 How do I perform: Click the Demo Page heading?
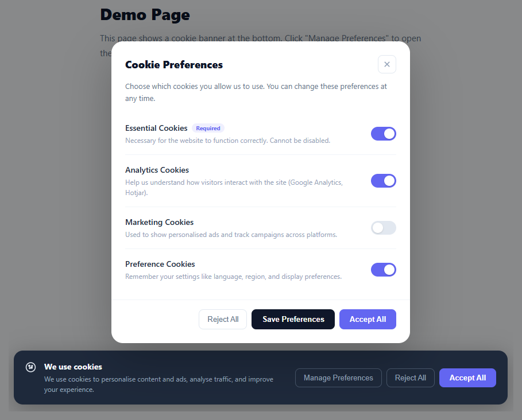(x=145, y=15)
